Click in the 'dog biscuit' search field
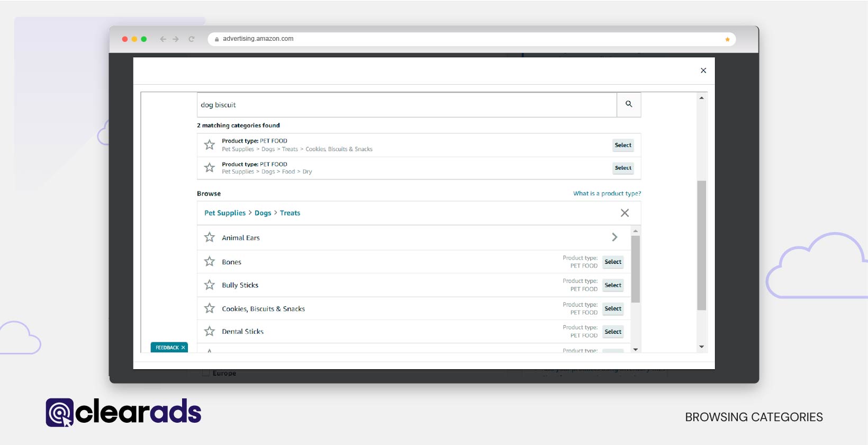The height and width of the screenshot is (445, 868). 407,105
